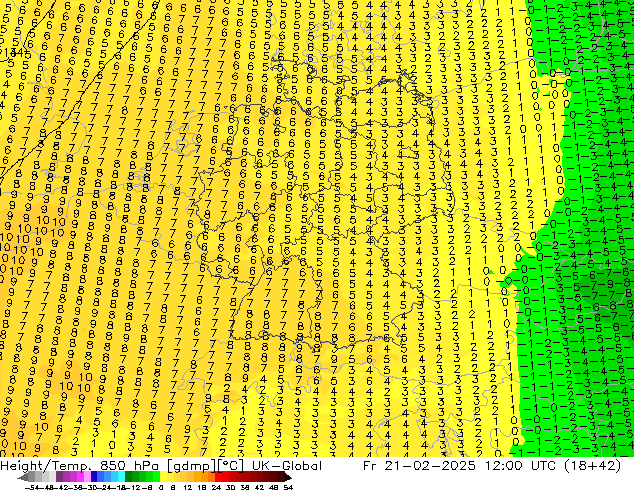Pick the bright red swatch in the legend

(218, 477)
